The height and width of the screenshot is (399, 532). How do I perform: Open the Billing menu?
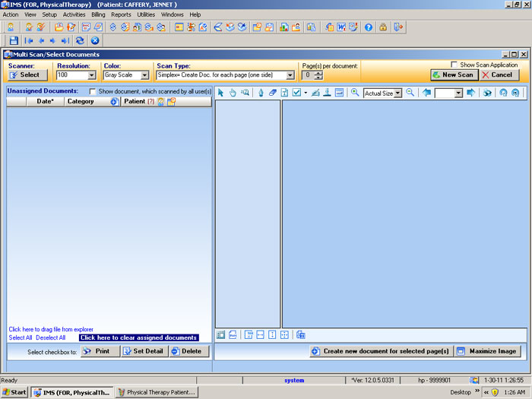(x=98, y=14)
